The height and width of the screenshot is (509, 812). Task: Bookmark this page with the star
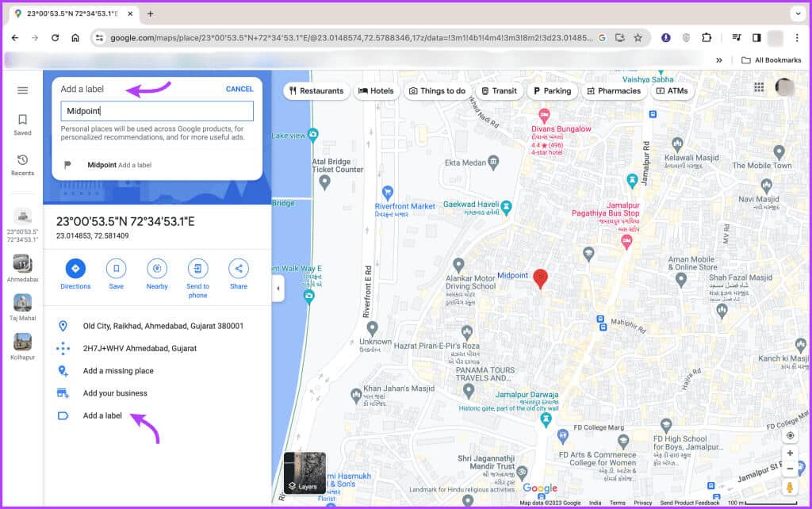[x=638, y=38]
